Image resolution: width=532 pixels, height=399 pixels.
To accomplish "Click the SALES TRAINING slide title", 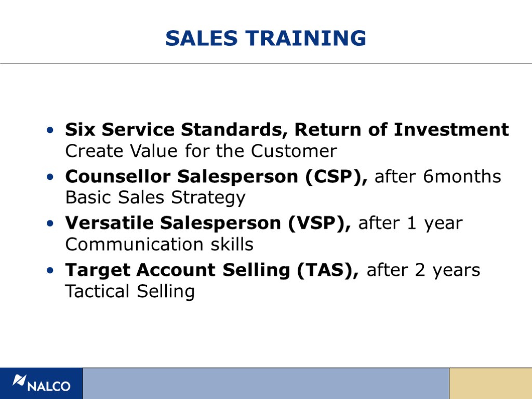I will (x=265, y=38).
